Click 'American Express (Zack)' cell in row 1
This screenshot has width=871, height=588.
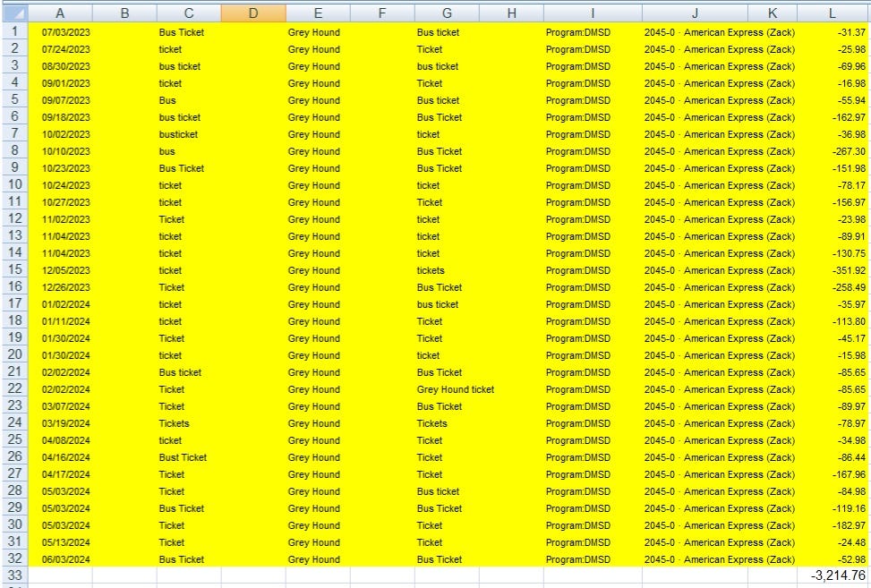coord(720,32)
